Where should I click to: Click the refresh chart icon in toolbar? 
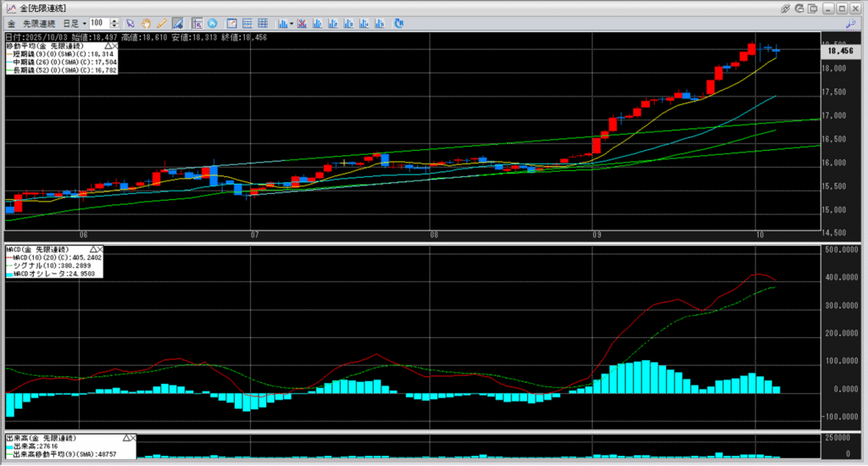[398, 23]
